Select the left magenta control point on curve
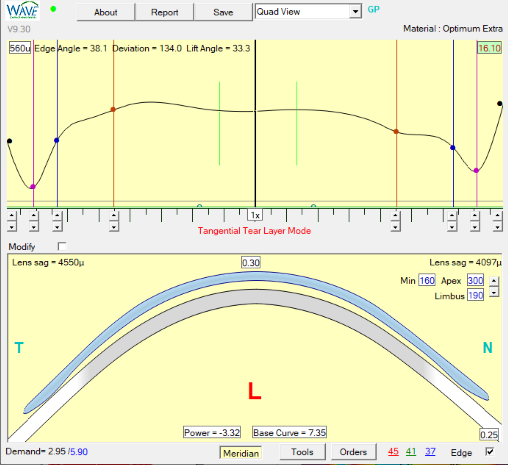Screen dimensions: 508x465 33,187
